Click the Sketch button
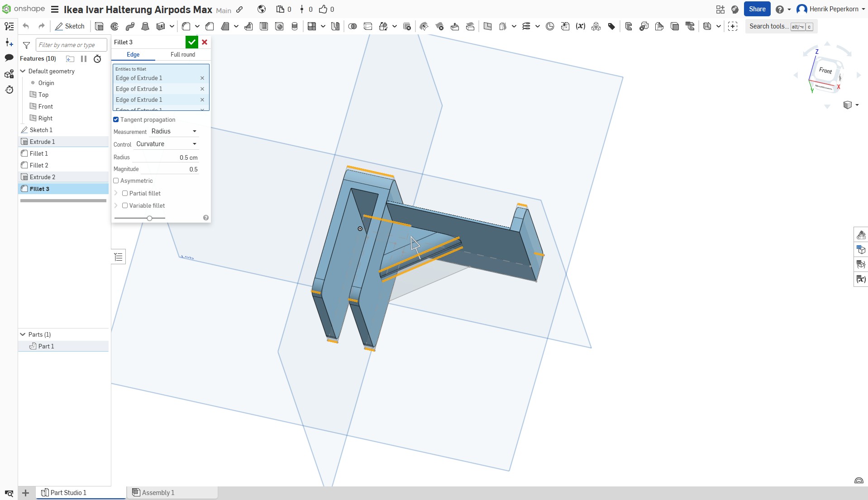Image resolution: width=868 pixels, height=500 pixels. coord(70,26)
